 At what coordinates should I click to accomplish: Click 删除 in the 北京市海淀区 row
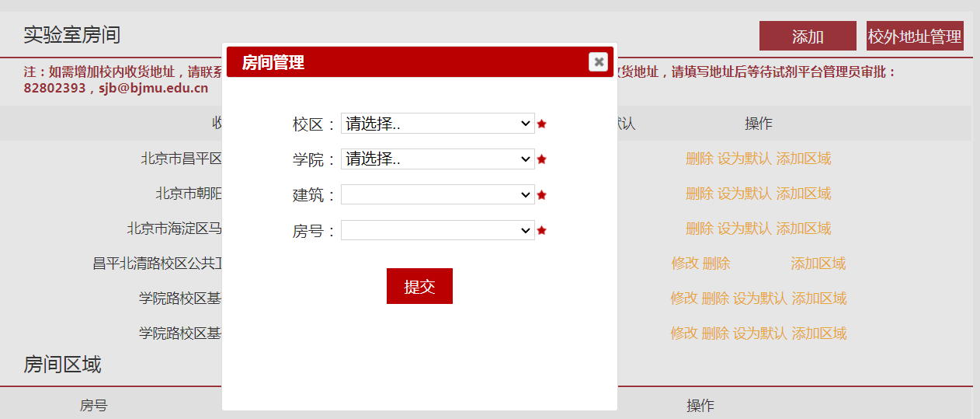699,229
